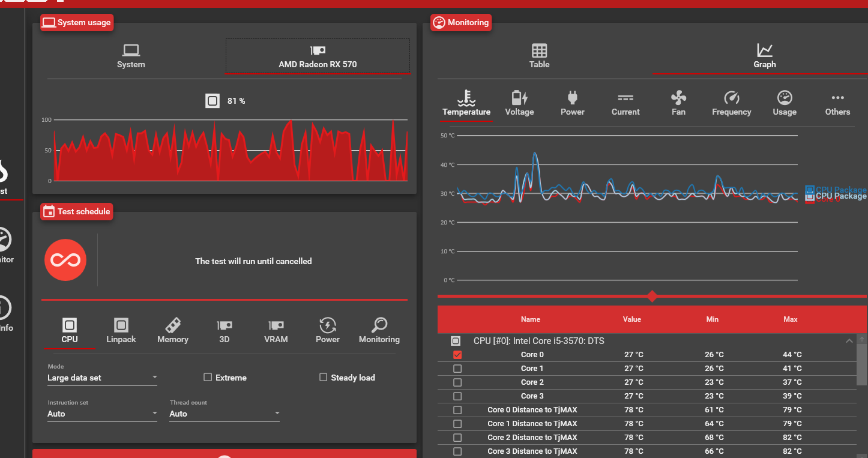
Task: Select the VRAM test icon
Action: tap(276, 325)
